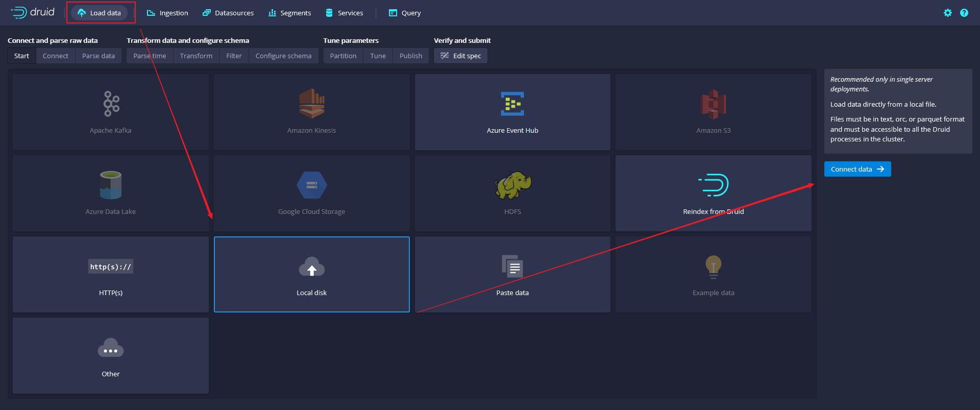Click the Segments icon in the header
The height and width of the screenshot is (410, 980).
(272, 13)
